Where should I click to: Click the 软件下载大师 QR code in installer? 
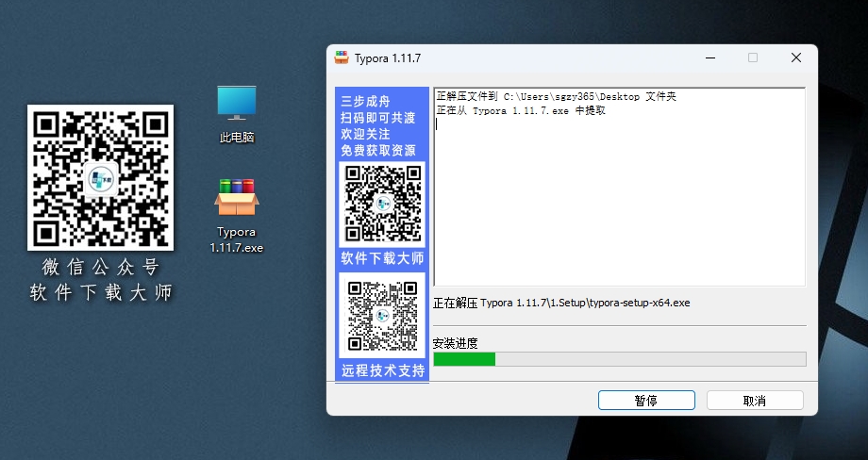382,204
